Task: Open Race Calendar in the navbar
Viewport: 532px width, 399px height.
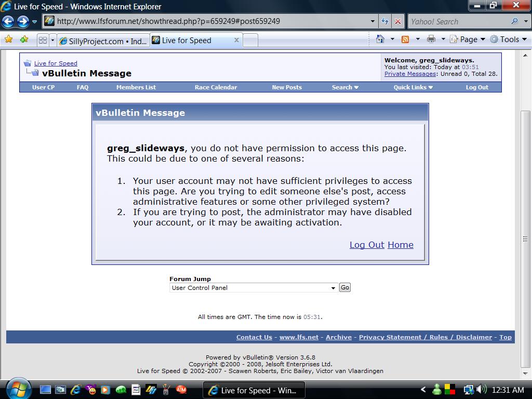Action: (x=216, y=87)
